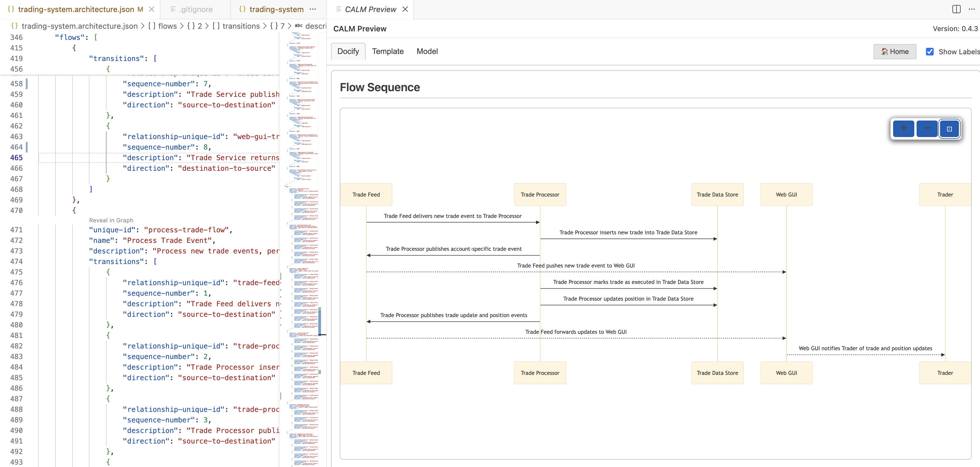
Task: Click the Reveal in Graph code lens link
Action: pyautogui.click(x=111, y=220)
